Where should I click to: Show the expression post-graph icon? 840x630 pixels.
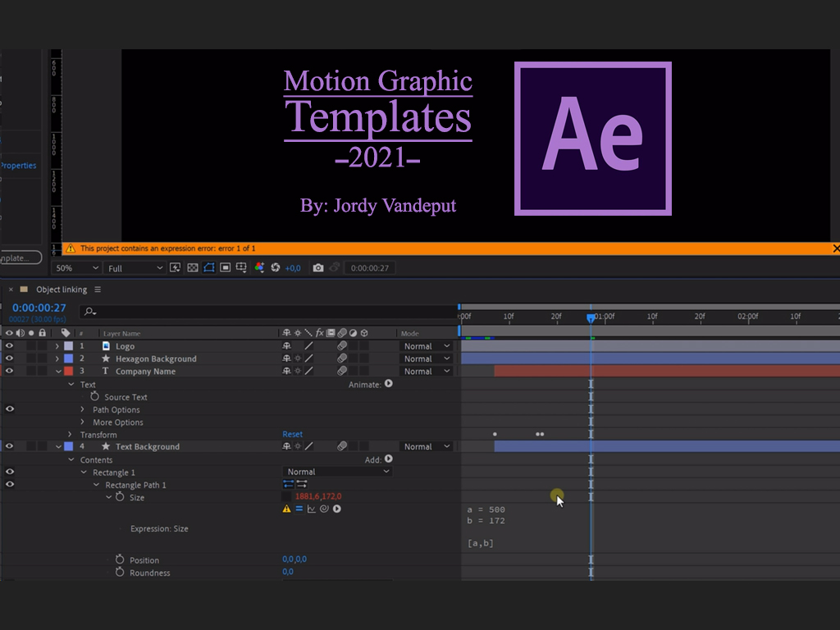coord(311,509)
